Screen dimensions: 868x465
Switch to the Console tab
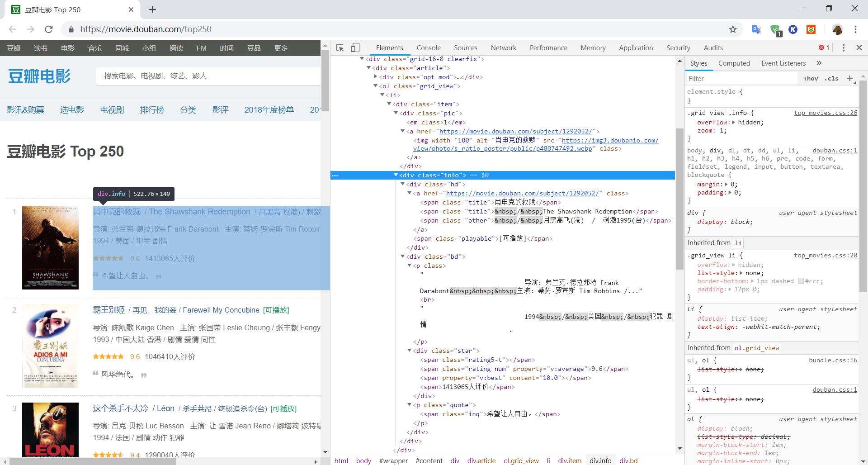tap(429, 48)
